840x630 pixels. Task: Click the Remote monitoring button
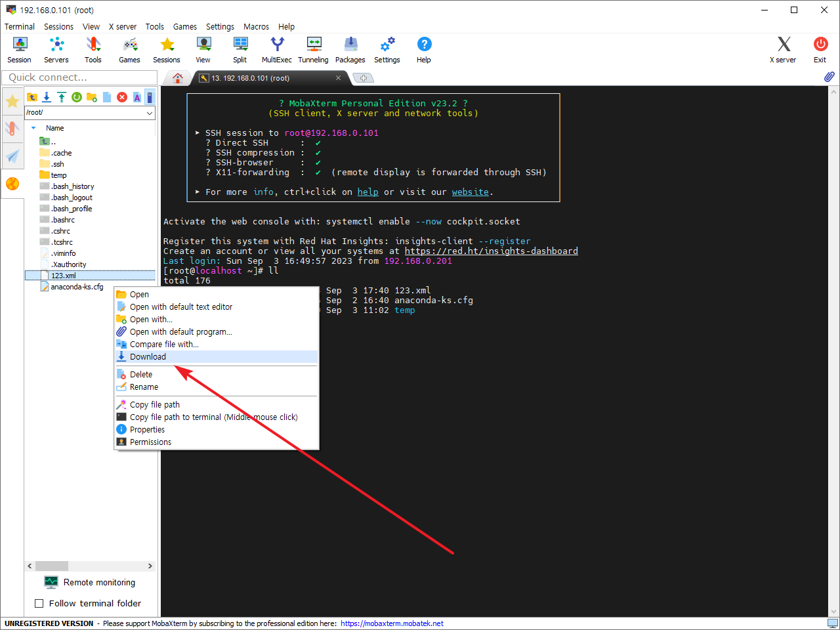tap(90, 582)
